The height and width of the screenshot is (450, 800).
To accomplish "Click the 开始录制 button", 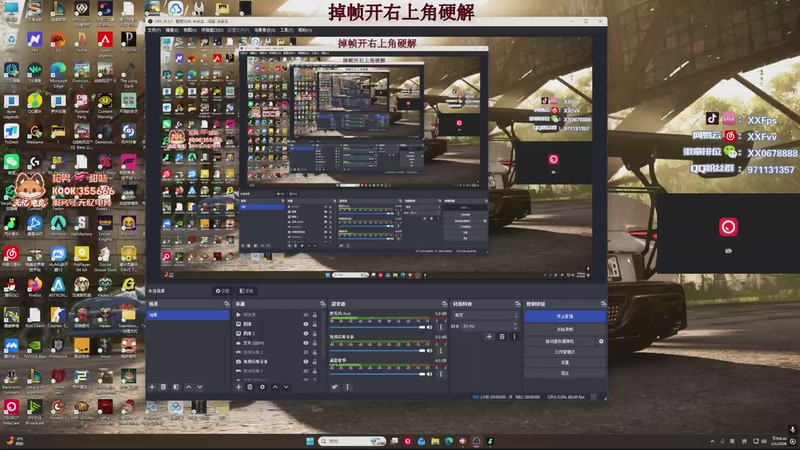I will 565,330.
